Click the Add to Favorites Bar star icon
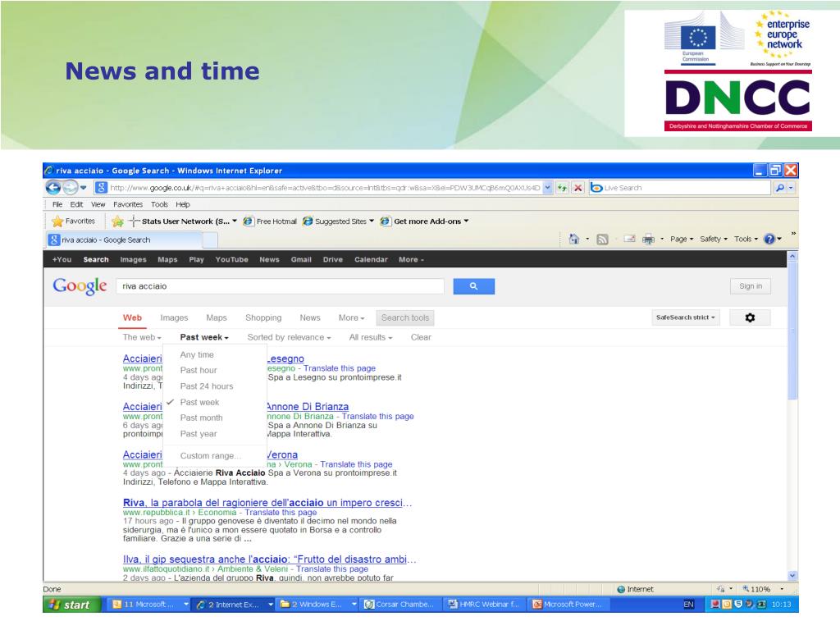This screenshot has height=630, width=840. click(118, 221)
